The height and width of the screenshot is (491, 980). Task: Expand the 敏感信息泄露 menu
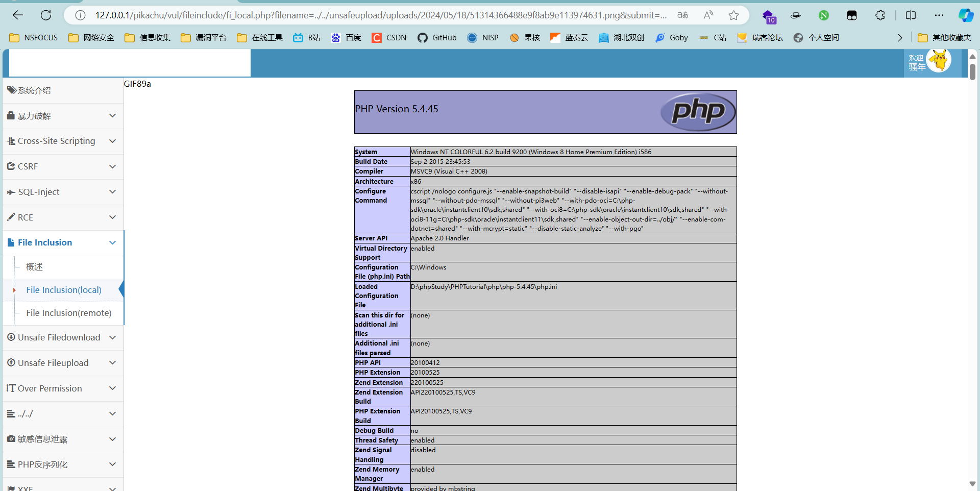63,439
